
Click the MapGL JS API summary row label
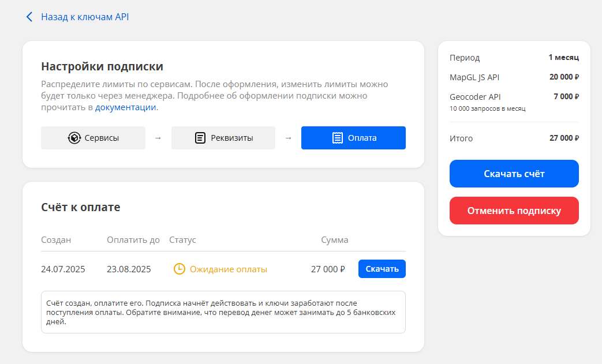tap(474, 77)
